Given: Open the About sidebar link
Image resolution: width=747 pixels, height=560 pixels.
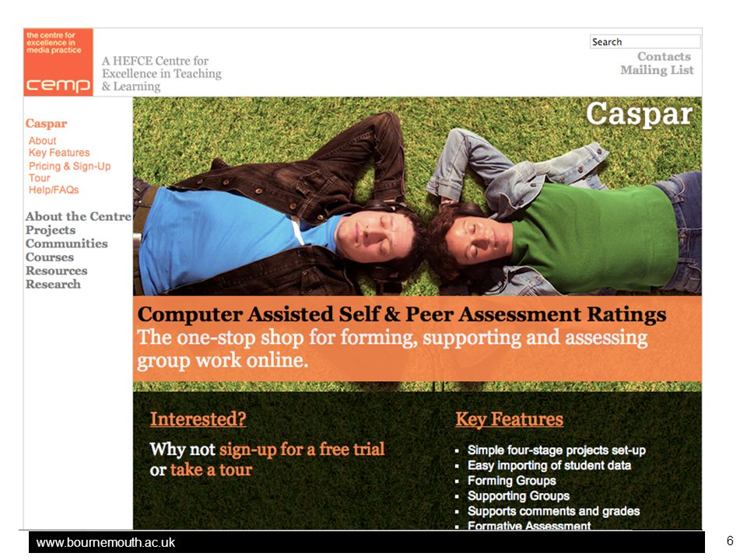Looking at the screenshot, I should click(x=42, y=141).
